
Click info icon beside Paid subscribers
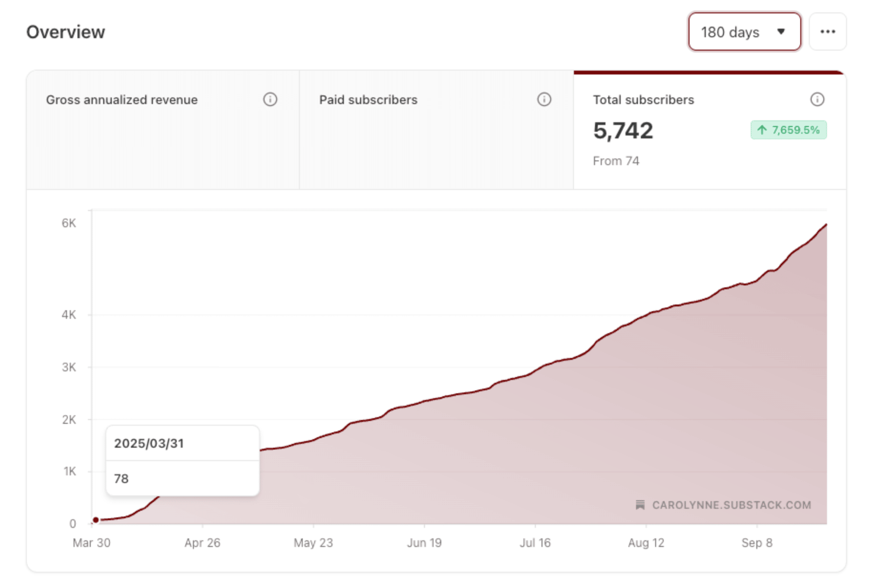point(544,99)
